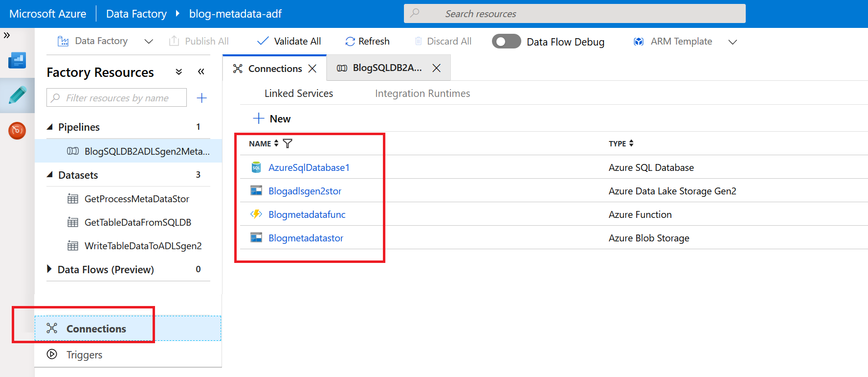This screenshot has height=377, width=868.
Task: Sort linked services by Name
Action: (x=276, y=143)
